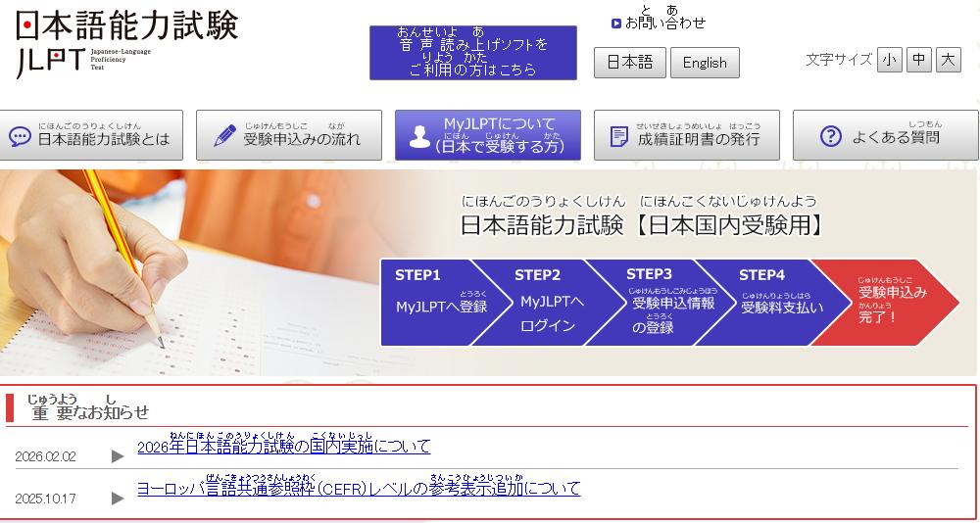
Task: Open the ヨーロッパ言語共通参照枠 (CEFR) notice link
Action: [358, 488]
